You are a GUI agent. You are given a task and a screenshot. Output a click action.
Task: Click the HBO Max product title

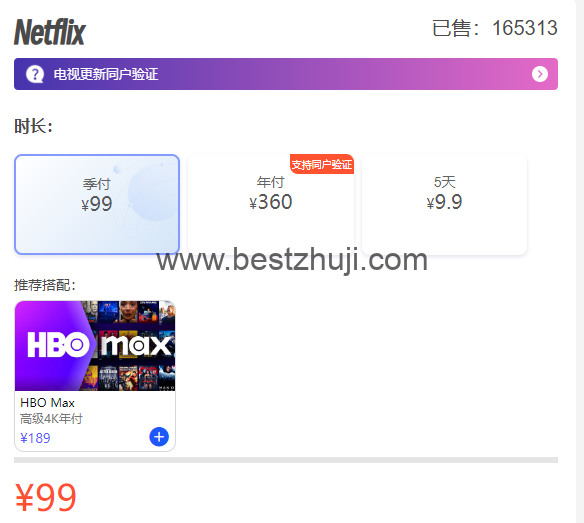click(47, 403)
